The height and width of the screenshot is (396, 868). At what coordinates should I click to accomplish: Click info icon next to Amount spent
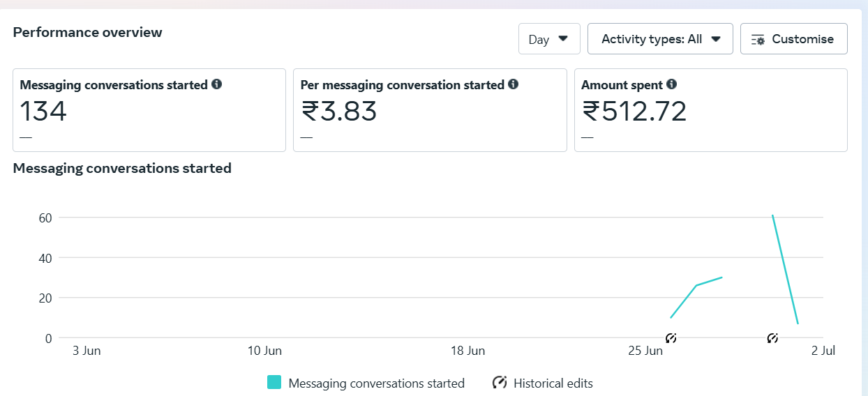pyautogui.click(x=671, y=84)
